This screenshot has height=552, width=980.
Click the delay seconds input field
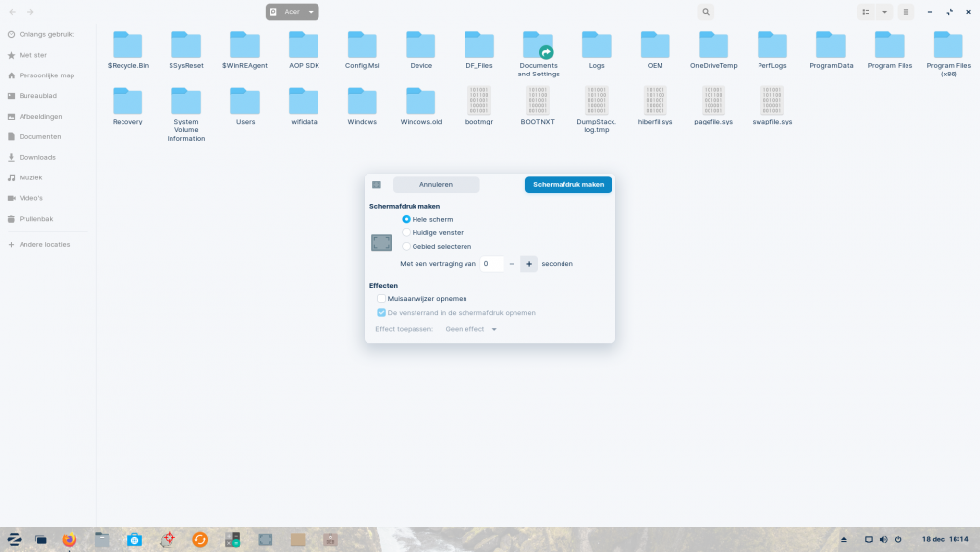pyautogui.click(x=491, y=264)
